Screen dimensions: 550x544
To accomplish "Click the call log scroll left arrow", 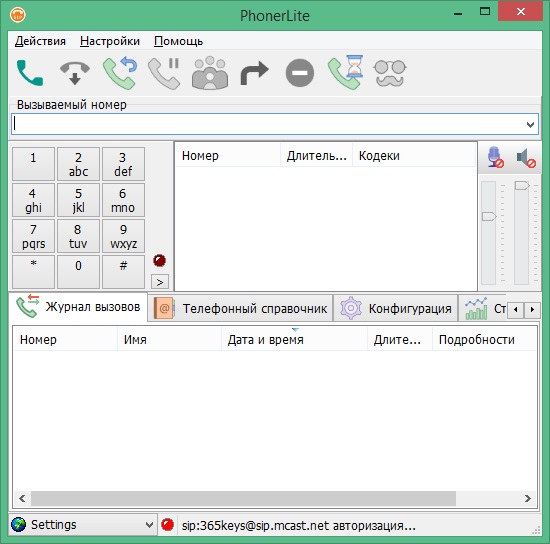I will click(22, 498).
